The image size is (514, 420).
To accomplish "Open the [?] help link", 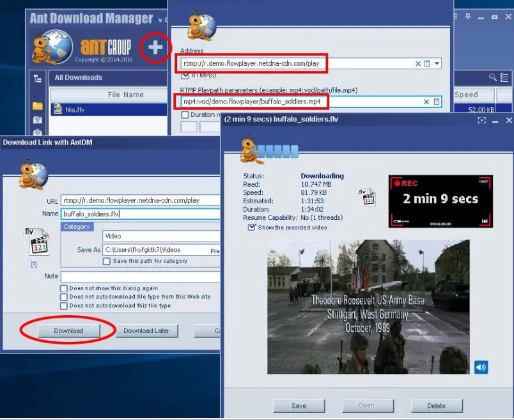I will (34, 265).
